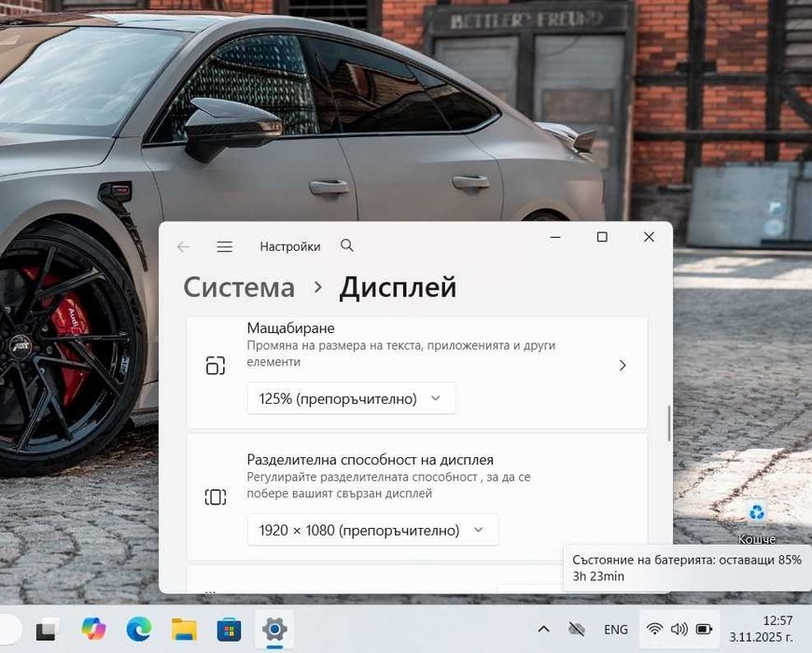Maximize the Настройки window
The image size is (812, 653).
(602, 237)
